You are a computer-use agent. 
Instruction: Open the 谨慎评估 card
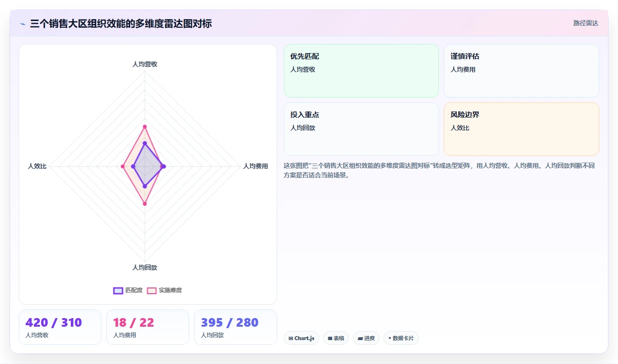pos(521,71)
